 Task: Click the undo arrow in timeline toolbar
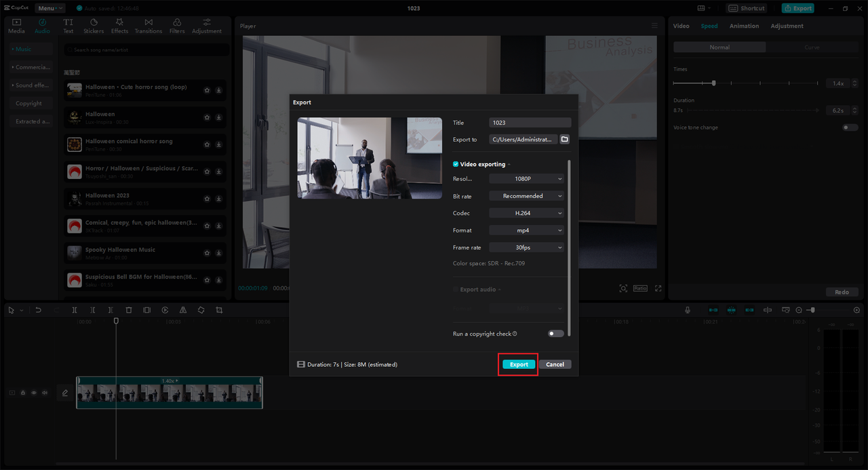tap(39, 310)
